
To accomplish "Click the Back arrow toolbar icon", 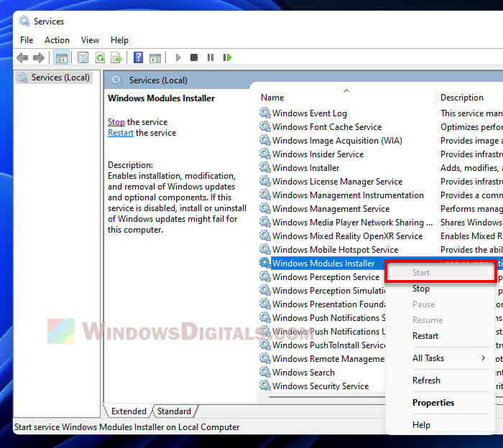I will [22, 57].
